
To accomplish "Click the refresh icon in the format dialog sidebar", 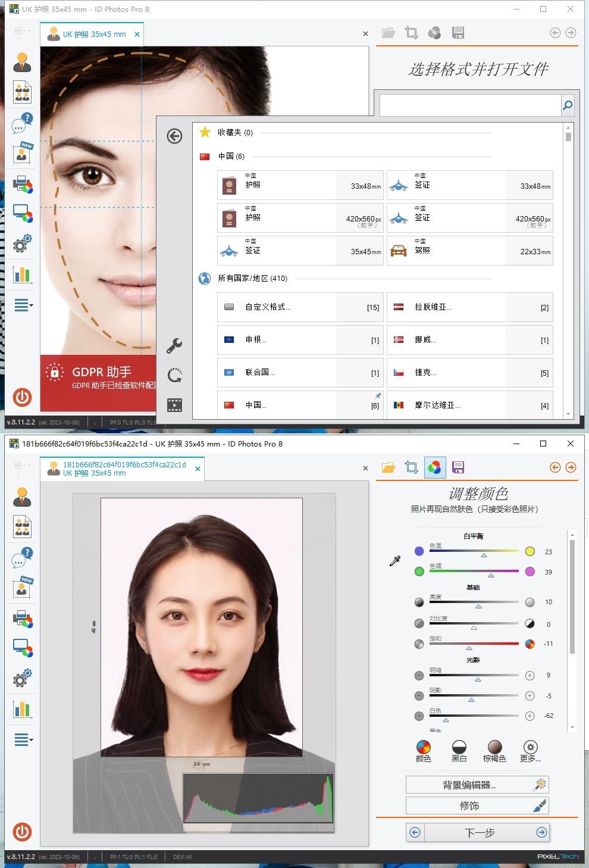I will 174,375.
